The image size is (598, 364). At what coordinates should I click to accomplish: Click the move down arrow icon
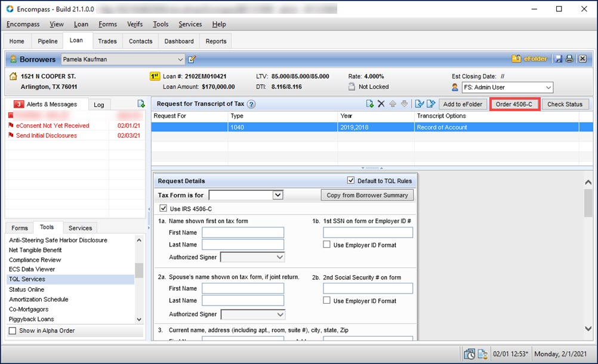404,104
